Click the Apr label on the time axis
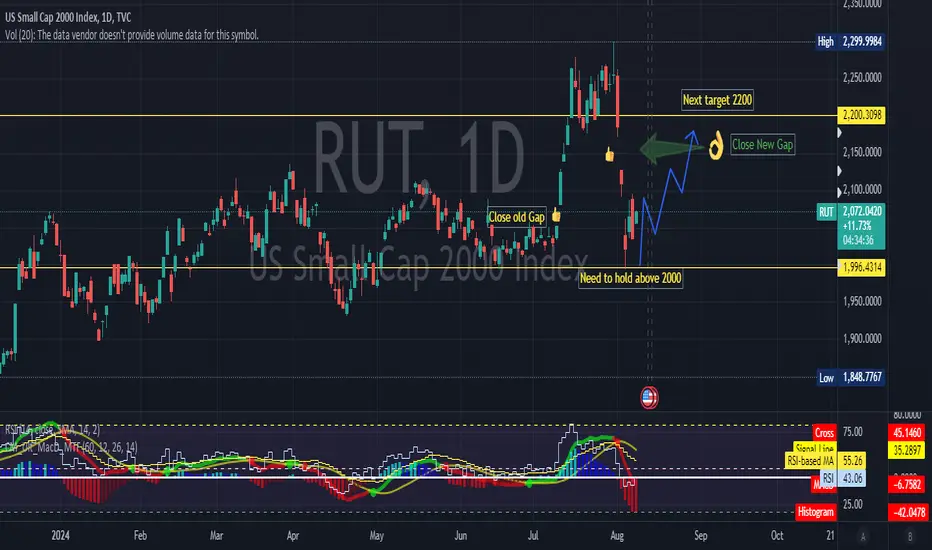This screenshot has width=932, height=550. click(292, 536)
